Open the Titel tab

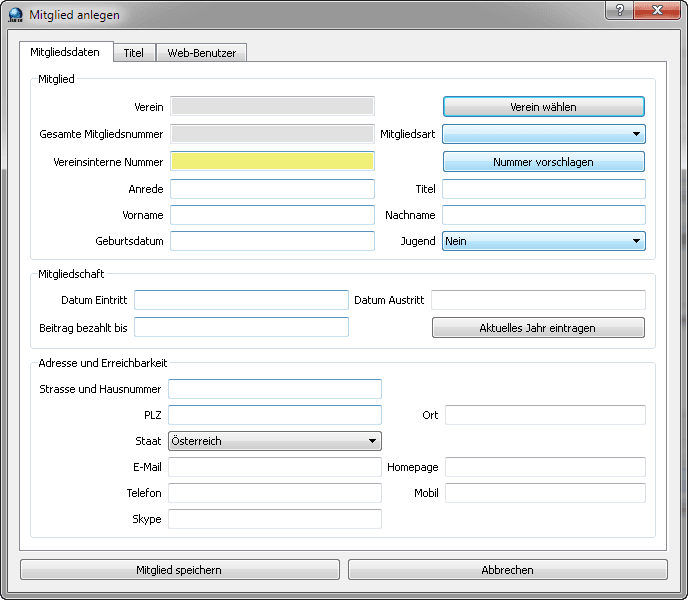(133, 53)
